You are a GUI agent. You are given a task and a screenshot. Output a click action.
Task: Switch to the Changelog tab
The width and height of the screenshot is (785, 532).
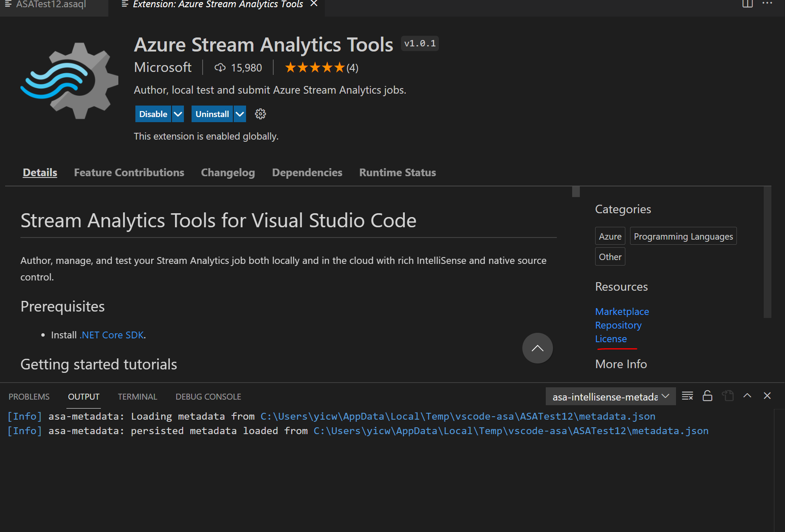(x=228, y=172)
